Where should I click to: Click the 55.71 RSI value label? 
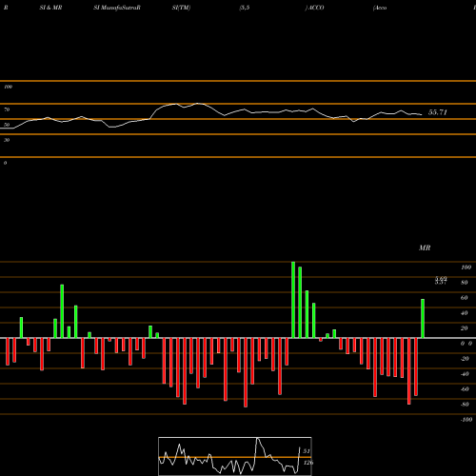point(438,112)
